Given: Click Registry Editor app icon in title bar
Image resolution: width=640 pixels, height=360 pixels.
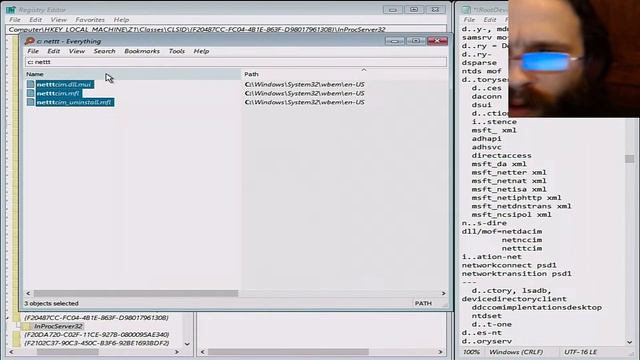Looking at the screenshot, I should pos(11,10).
